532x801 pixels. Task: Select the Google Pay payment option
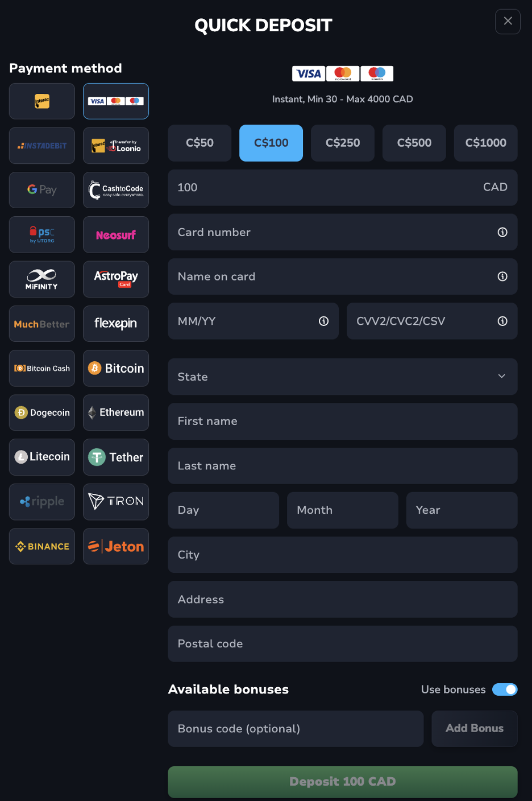tap(42, 190)
